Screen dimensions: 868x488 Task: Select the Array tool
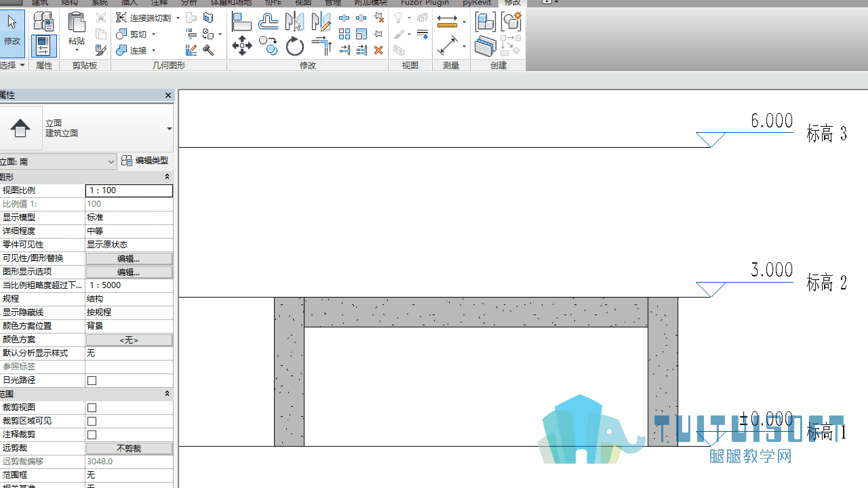[344, 34]
